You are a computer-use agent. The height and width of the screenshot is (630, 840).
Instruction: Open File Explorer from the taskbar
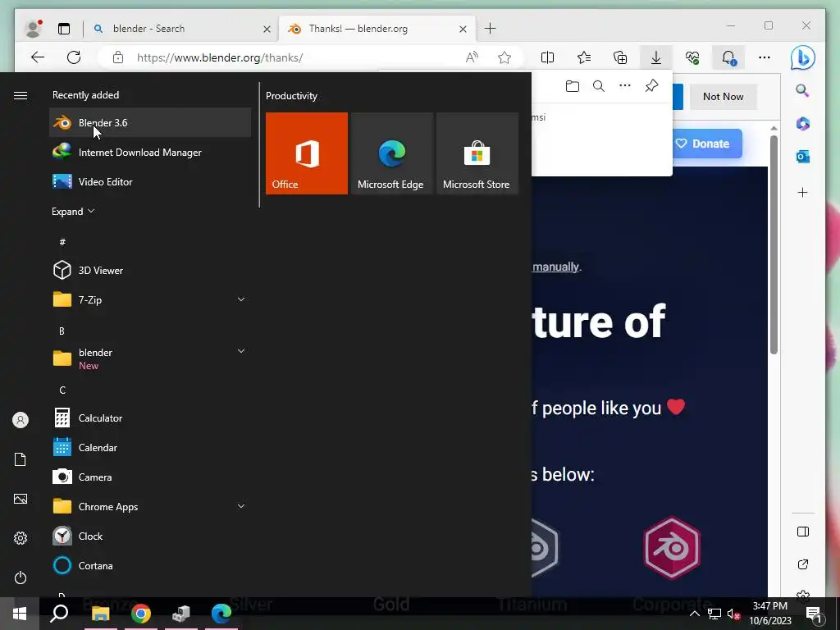[x=100, y=614]
